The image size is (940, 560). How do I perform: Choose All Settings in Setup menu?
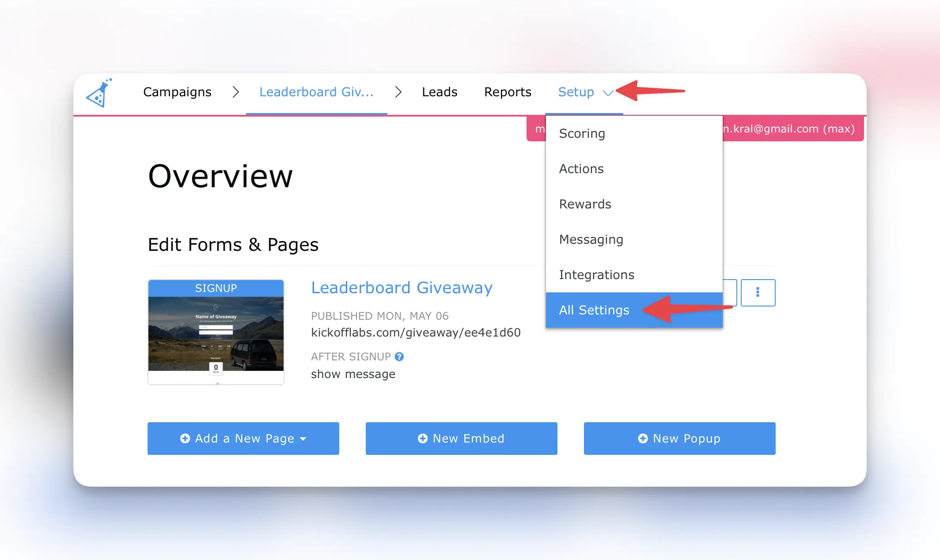(x=634, y=310)
